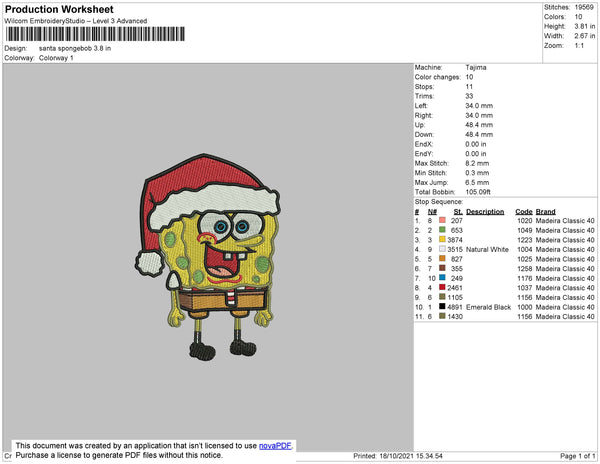Click the Zoom value '1:1'
Image resolution: width=600 pixels, height=464 pixels.
[x=579, y=46]
